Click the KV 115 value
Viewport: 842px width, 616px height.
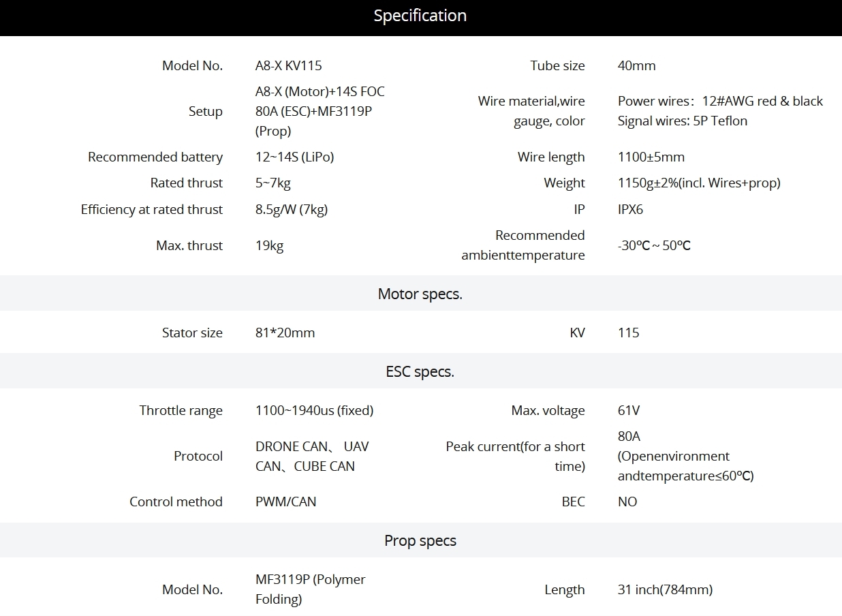coord(629,333)
